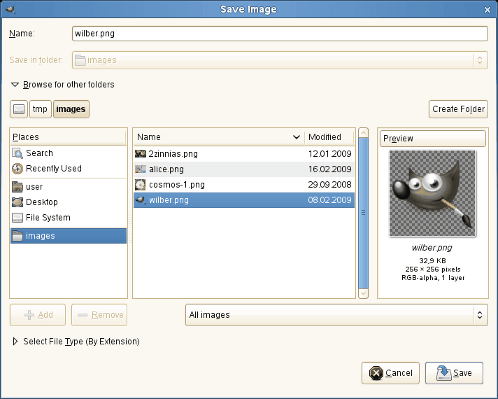Image resolution: width=498 pixels, height=399 pixels.
Task: Click the Preview header button
Action: [x=433, y=138]
